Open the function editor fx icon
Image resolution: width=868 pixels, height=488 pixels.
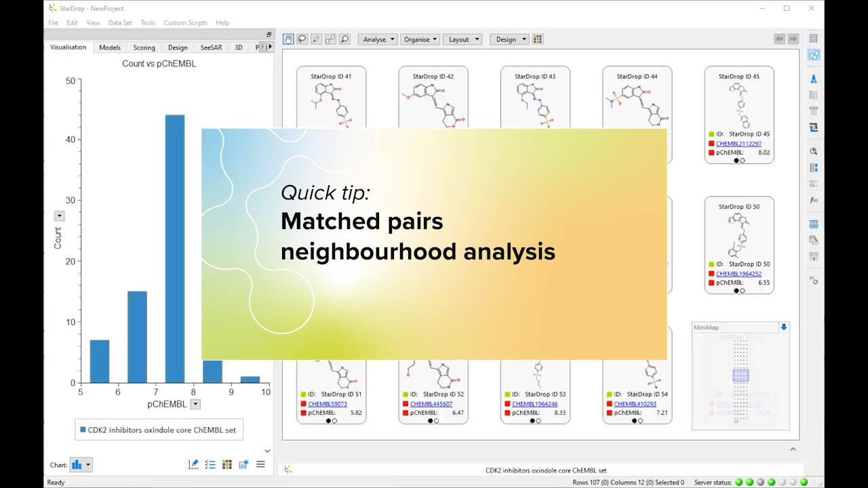coord(814,200)
